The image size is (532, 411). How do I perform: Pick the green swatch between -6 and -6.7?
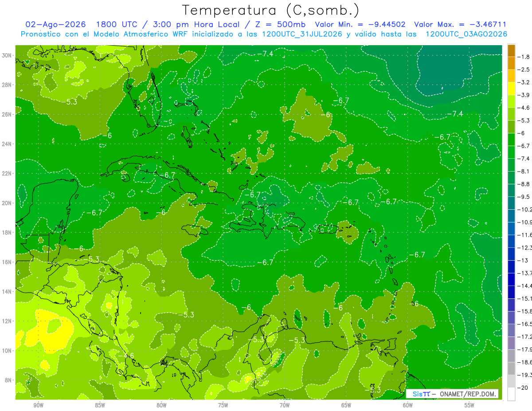[511, 139]
